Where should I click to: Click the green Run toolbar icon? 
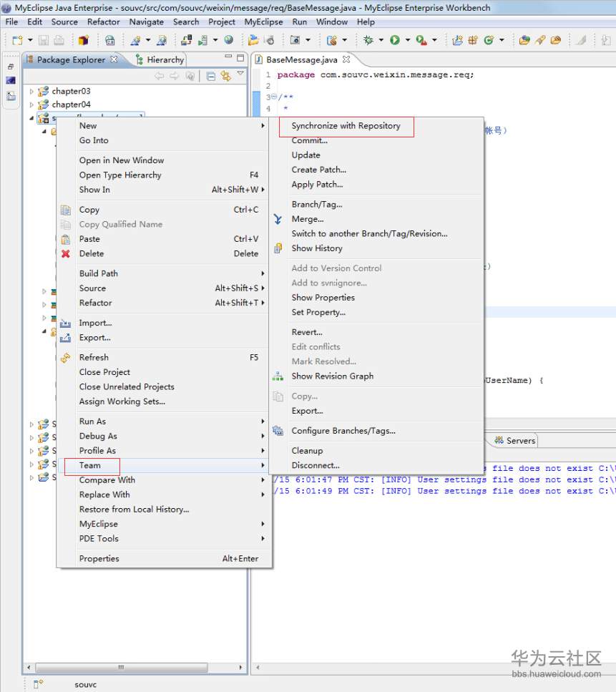tap(395, 40)
